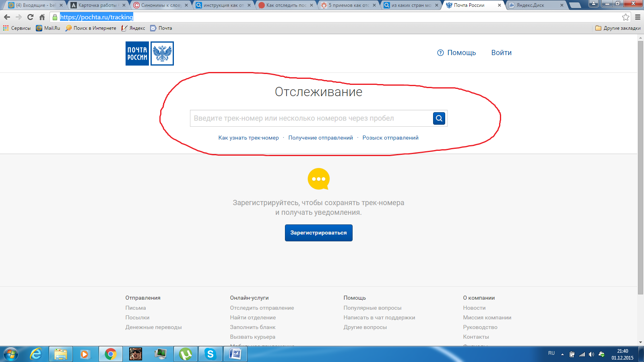Switch to Карточка работы tab
644x362 pixels.
98,5
